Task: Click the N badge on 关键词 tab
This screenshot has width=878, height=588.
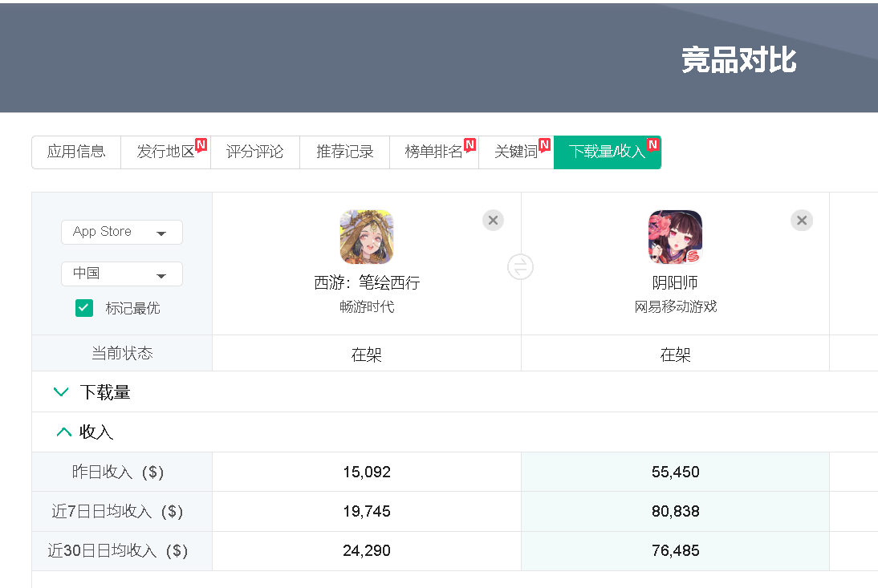Action: pyautogui.click(x=544, y=145)
